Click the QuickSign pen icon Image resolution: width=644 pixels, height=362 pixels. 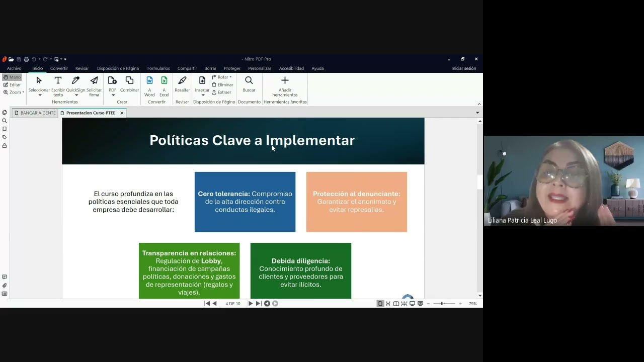pyautogui.click(x=76, y=80)
